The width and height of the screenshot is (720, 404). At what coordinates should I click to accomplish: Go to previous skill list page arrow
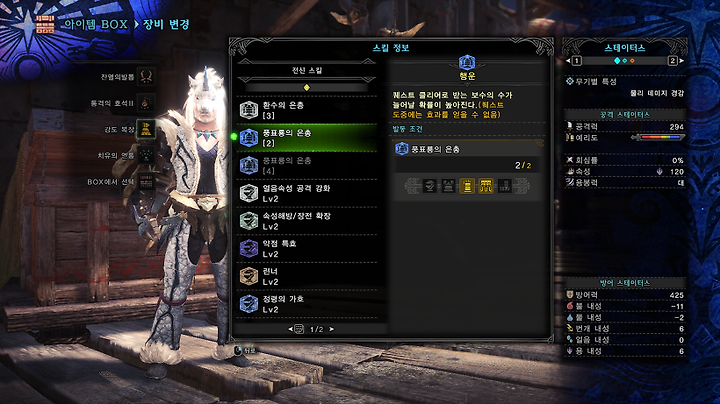tap(291, 329)
